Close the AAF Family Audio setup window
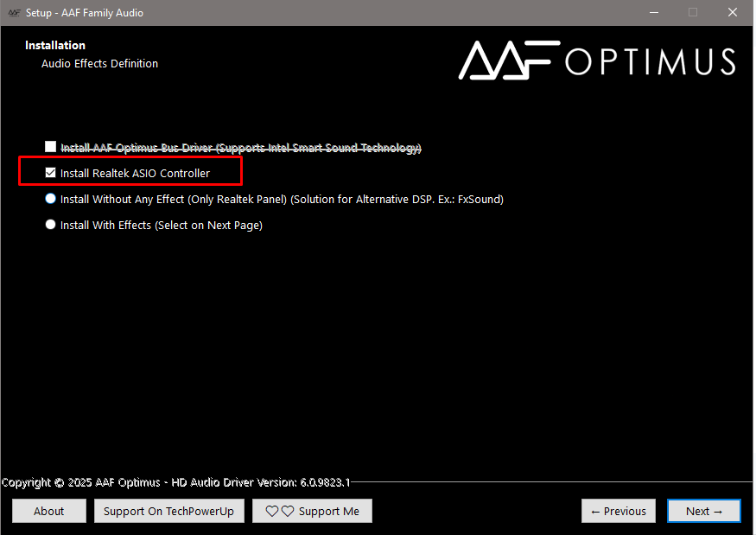Screen dimensions: 756x535 point(733,13)
